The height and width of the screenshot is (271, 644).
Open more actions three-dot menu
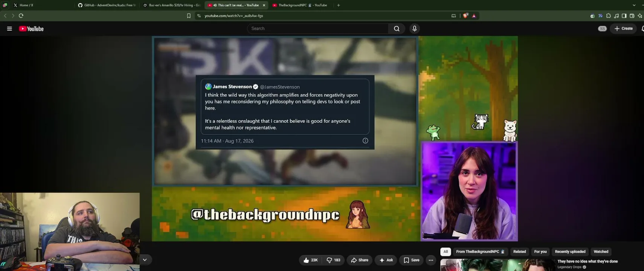point(431,260)
